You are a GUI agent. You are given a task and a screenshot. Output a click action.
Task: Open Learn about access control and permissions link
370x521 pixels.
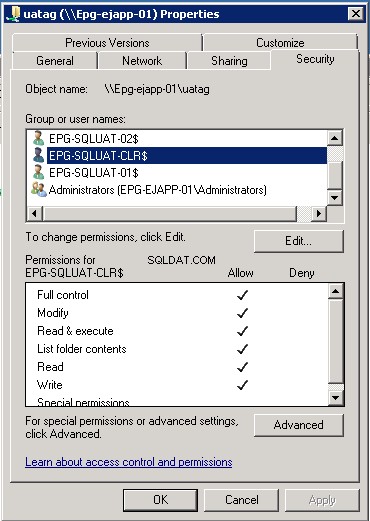click(129, 462)
